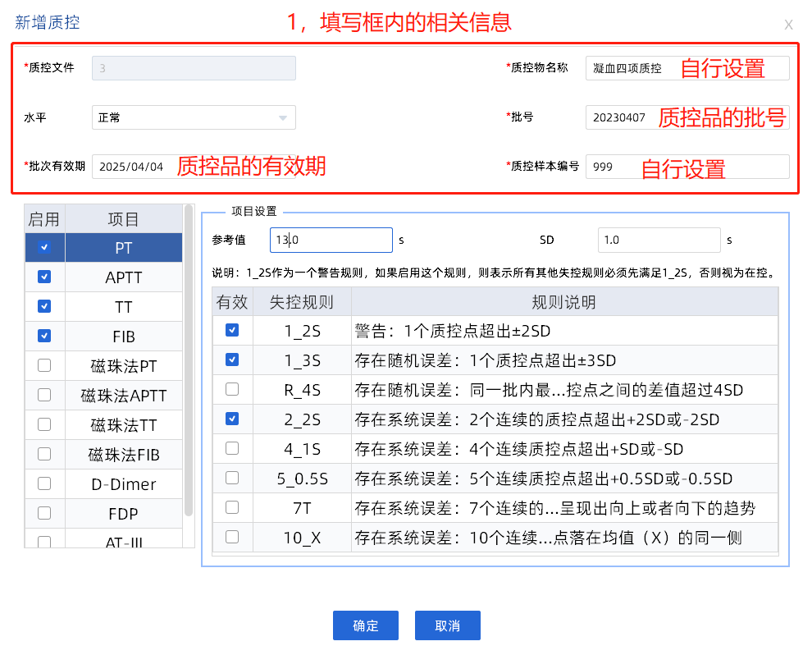
Task: Select the FIB project row
Action: click(123, 337)
